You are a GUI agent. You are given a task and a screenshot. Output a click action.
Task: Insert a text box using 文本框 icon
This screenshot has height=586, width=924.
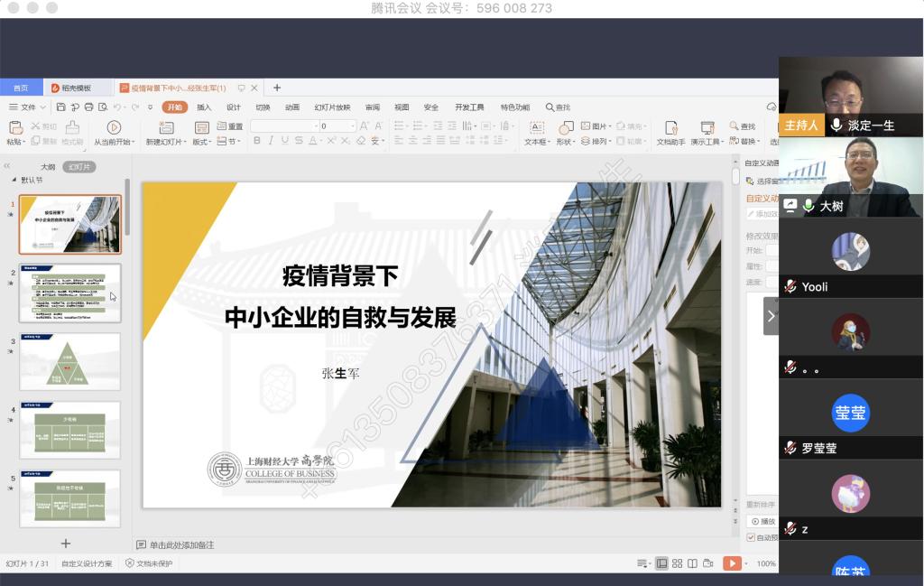pos(536,128)
